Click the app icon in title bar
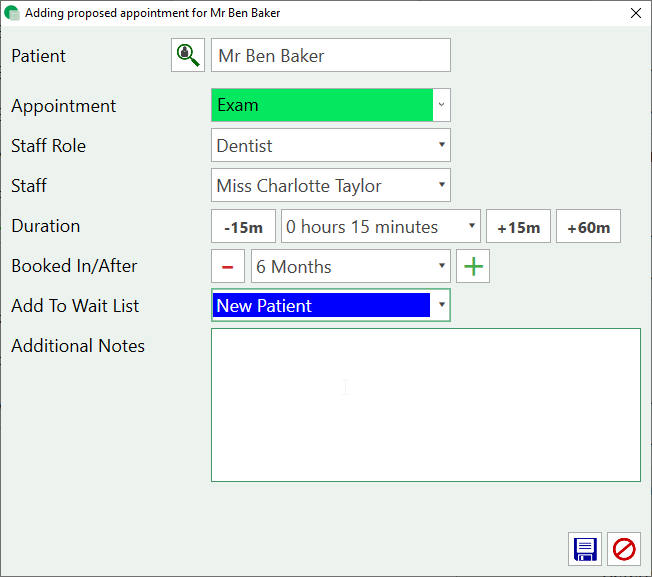Screen dimensions: 652x577 [12, 13]
